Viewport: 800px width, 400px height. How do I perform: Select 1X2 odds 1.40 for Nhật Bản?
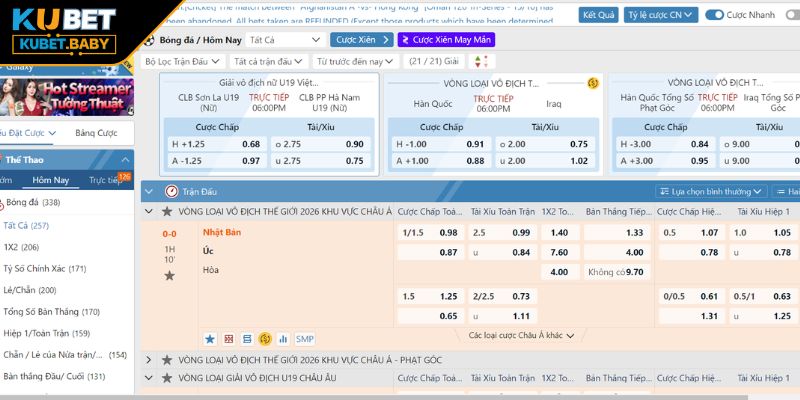pyautogui.click(x=559, y=233)
